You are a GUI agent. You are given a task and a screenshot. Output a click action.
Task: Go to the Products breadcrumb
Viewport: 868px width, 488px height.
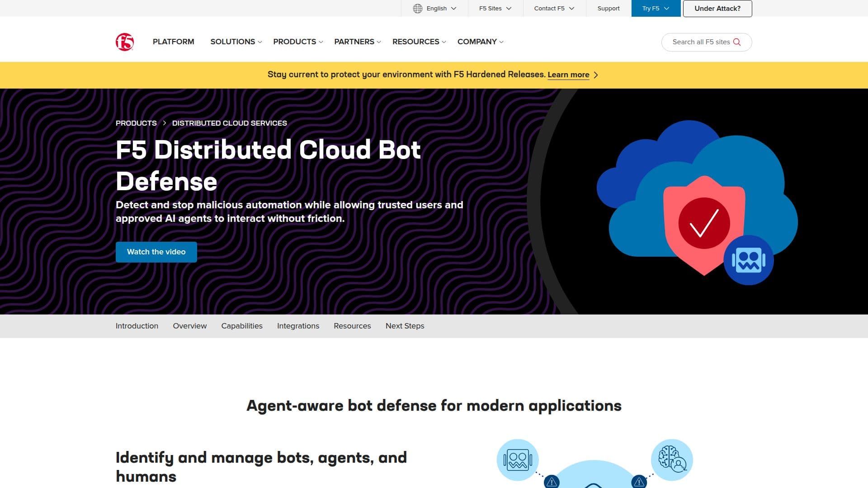click(x=136, y=123)
